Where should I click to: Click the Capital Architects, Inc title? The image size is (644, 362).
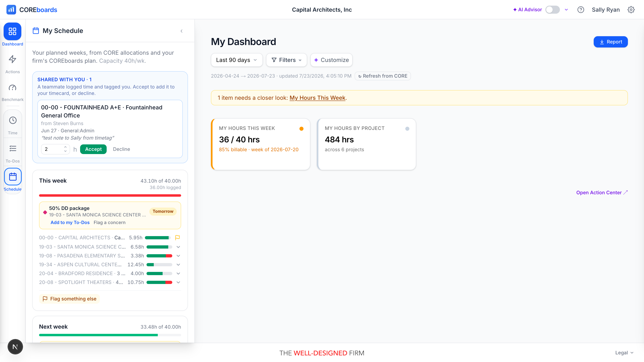[322, 10]
